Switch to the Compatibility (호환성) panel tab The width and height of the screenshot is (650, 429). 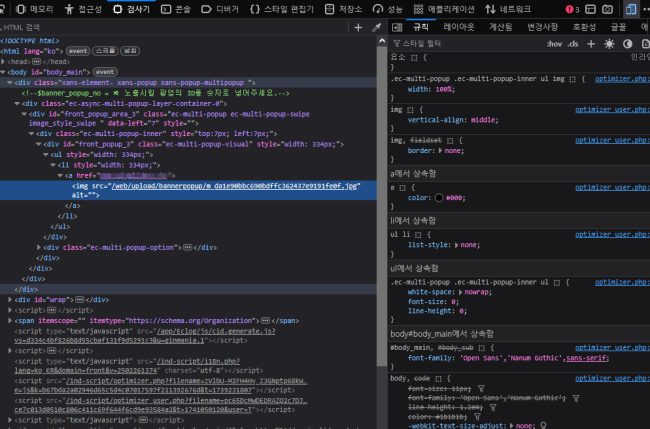(584, 27)
